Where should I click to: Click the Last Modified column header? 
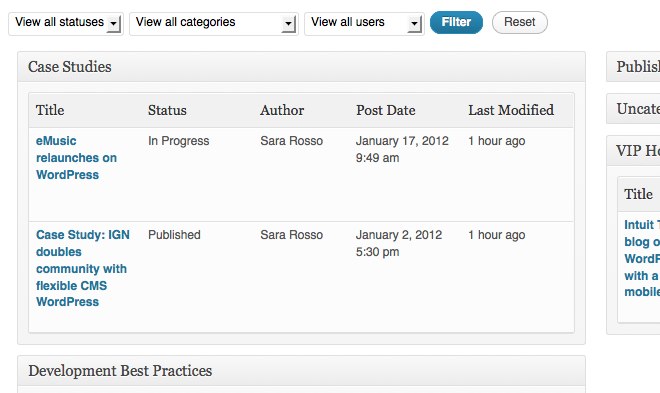[x=511, y=110]
